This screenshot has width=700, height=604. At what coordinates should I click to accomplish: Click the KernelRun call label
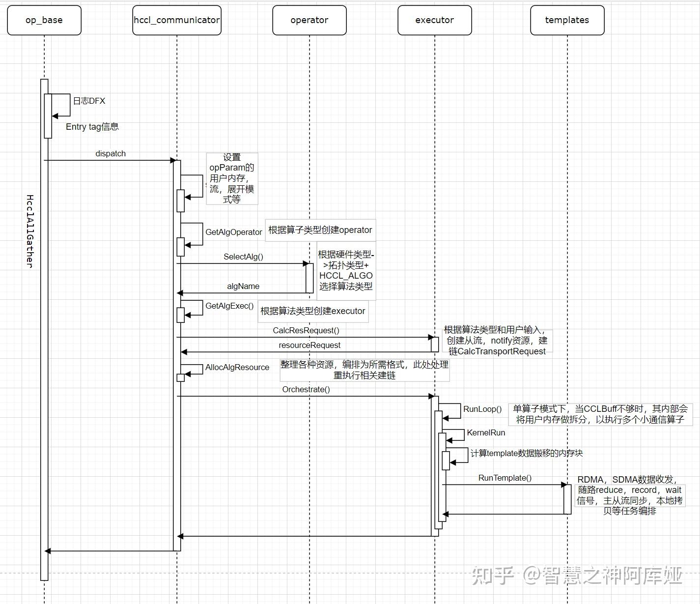click(486, 433)
